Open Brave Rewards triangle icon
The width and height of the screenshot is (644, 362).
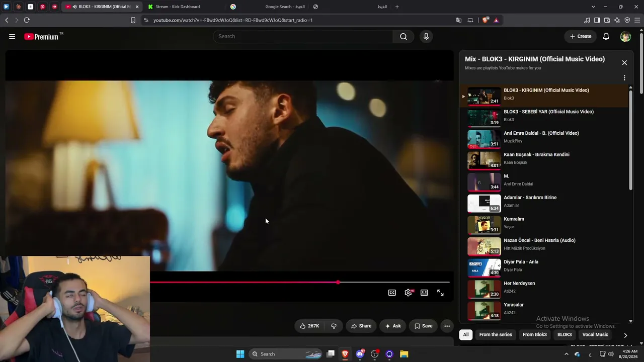[x=496, y=20]
